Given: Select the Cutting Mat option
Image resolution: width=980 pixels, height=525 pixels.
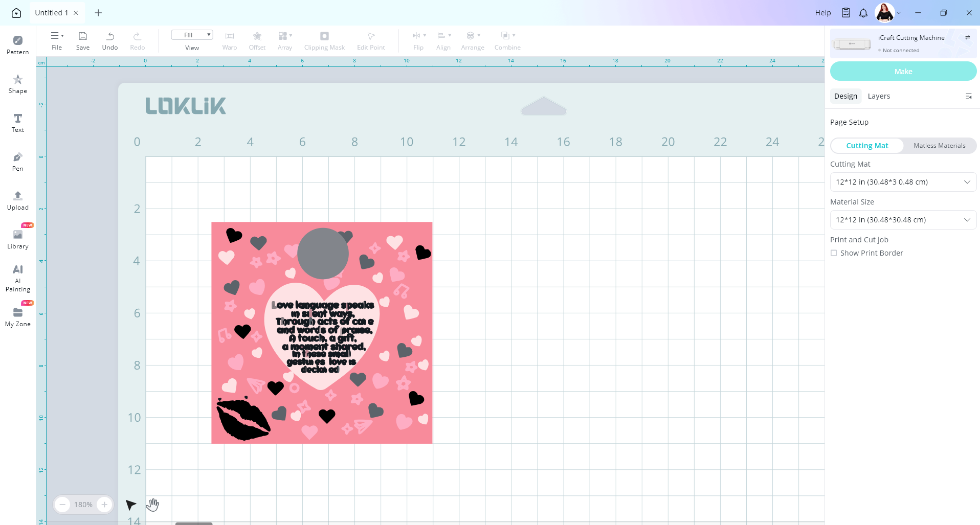Looking at the screenshot, I should pos(867,146).
